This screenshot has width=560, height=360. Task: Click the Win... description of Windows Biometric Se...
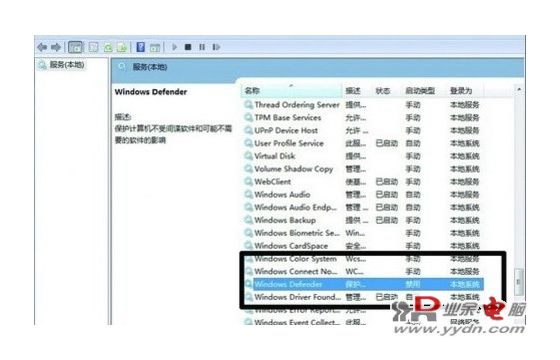355,233
